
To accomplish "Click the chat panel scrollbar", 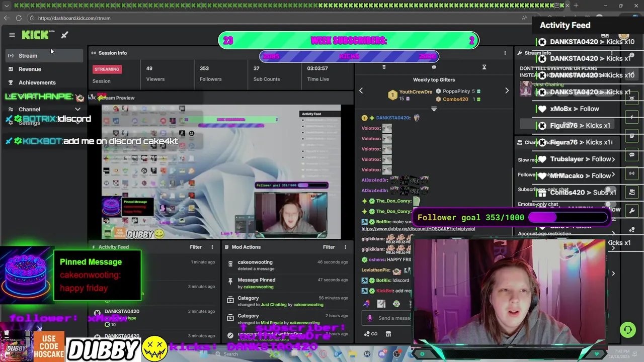I will [x=512, y=201].
